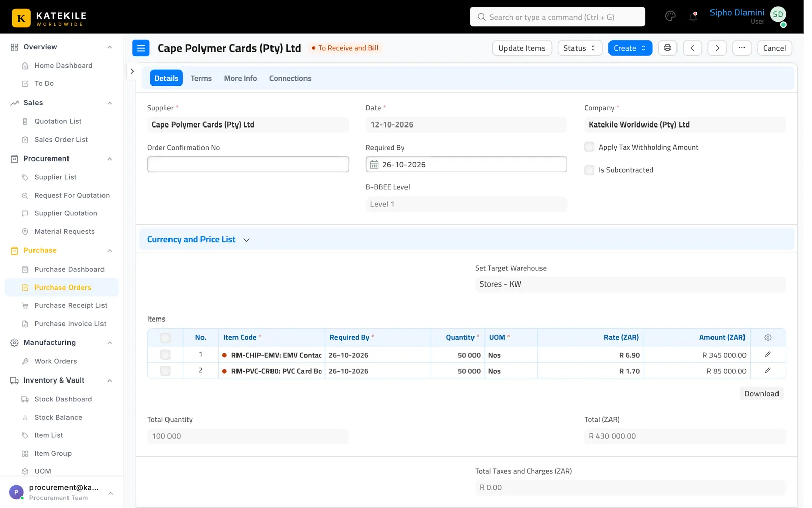Image resolution: width=812 pixels, height=508 pixels.
Task: Expand the collapsed side panel arrow
Action: (x=132, y=71)
